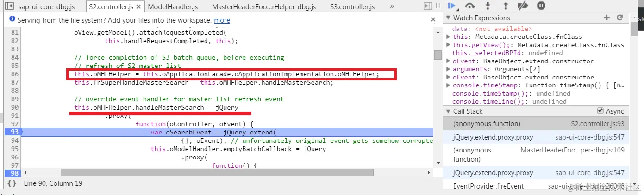644x195 pixels.
Task: Toggle breakpoint on line 93
Action: 12,132
